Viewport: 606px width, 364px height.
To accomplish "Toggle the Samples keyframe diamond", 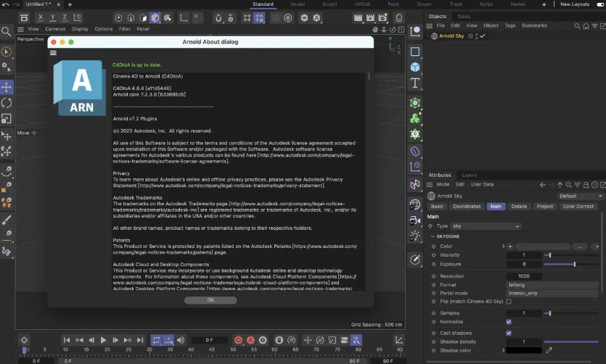I will point(433,313).
